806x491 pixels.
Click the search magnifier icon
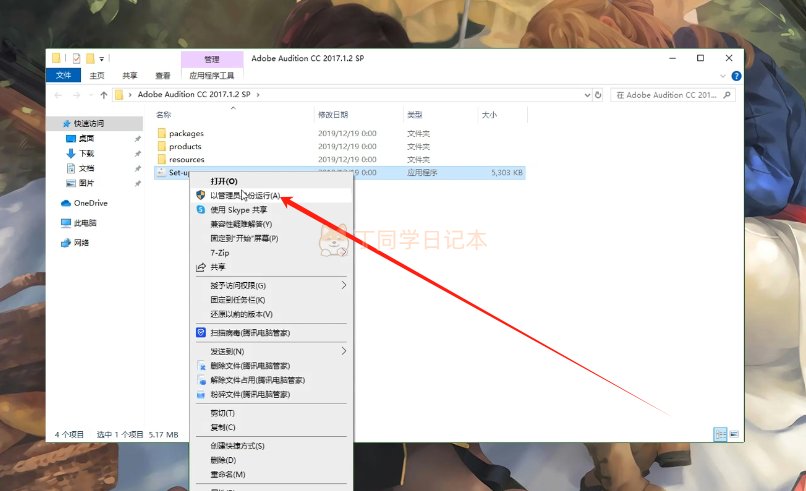point(727,95)
